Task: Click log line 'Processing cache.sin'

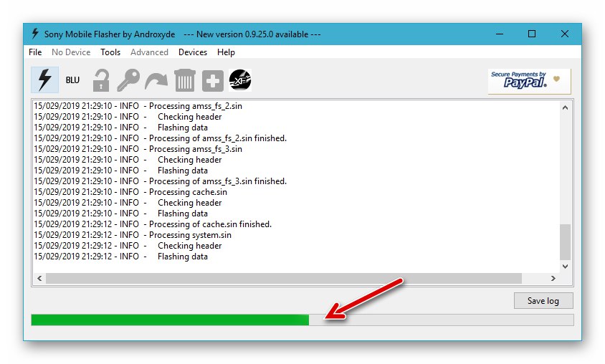Action: (x=130, y=192)
